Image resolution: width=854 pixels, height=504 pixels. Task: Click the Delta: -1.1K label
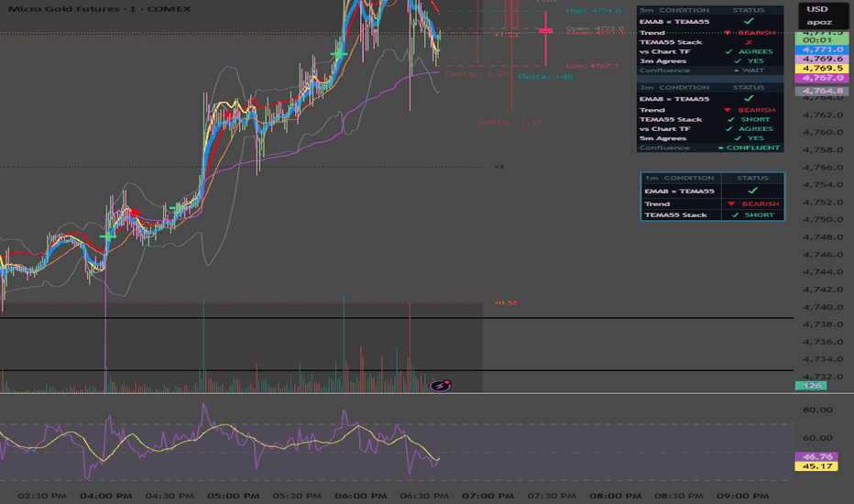(511, 122)
